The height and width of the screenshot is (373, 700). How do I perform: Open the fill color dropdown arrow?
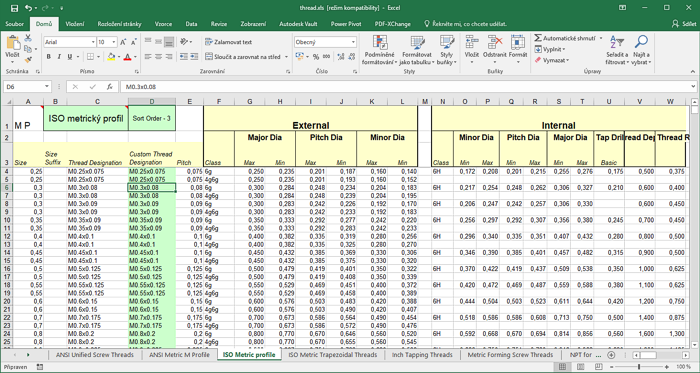(x=118, y=57)
